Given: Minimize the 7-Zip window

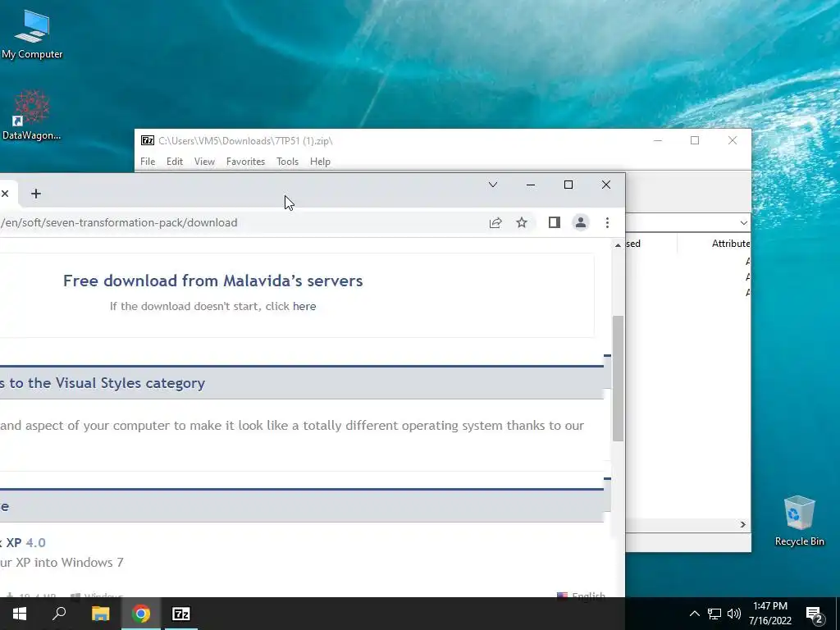Looking at the screenshot, I should click(658, 140).
